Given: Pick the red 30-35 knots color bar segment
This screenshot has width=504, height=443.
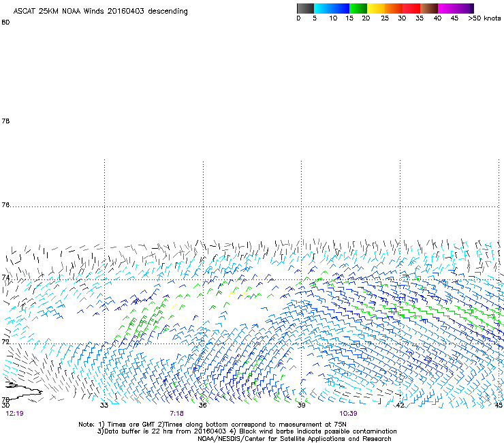Looking at the screenshot, I should pos(411,8).
